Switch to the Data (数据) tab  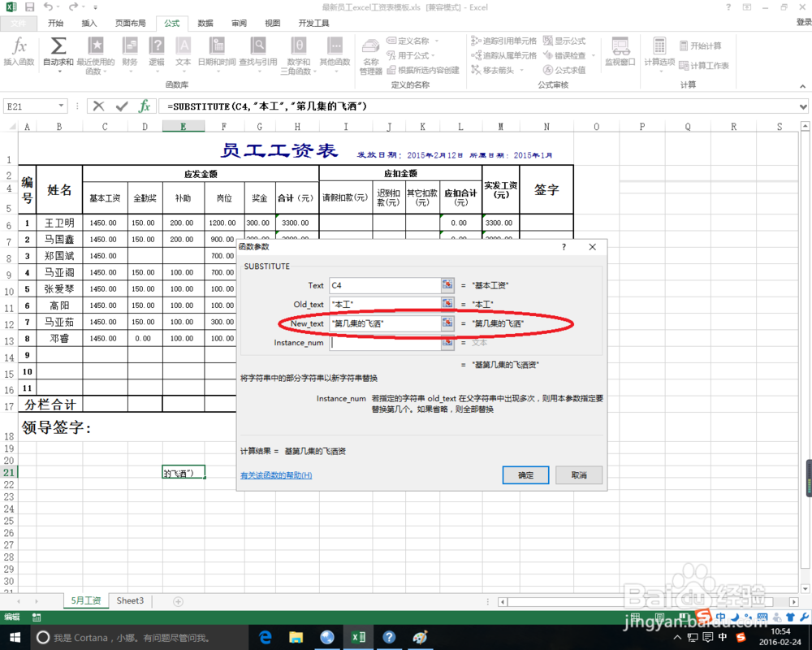205,24
